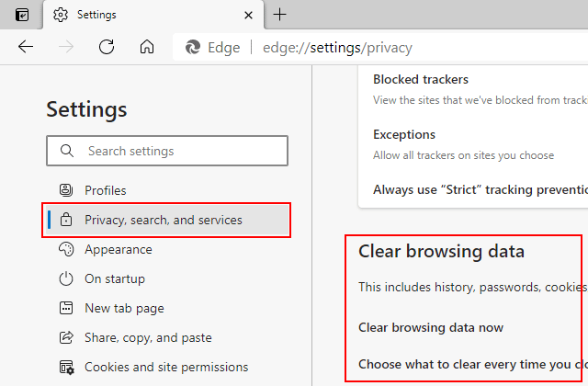Click the Profiles person icon

[x=66, y=190]
